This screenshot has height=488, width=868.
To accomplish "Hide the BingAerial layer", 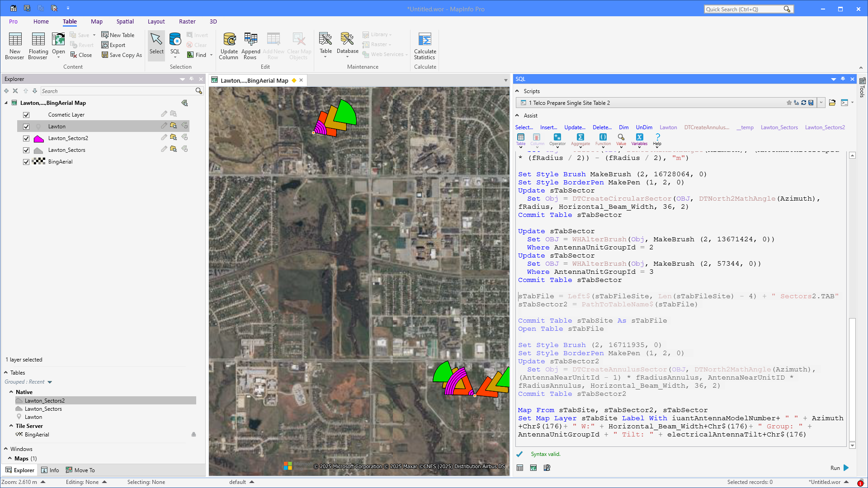I will [26, 162].
